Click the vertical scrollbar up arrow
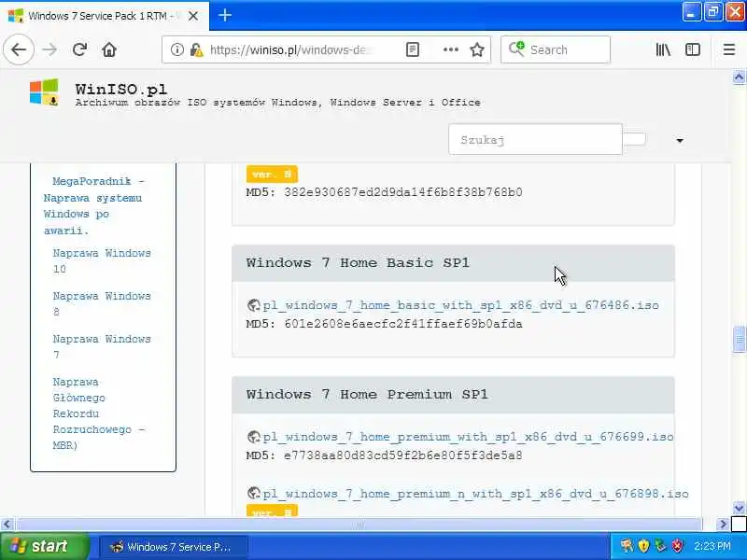Viewport: 747px width, 560px height. coord(739,77)
